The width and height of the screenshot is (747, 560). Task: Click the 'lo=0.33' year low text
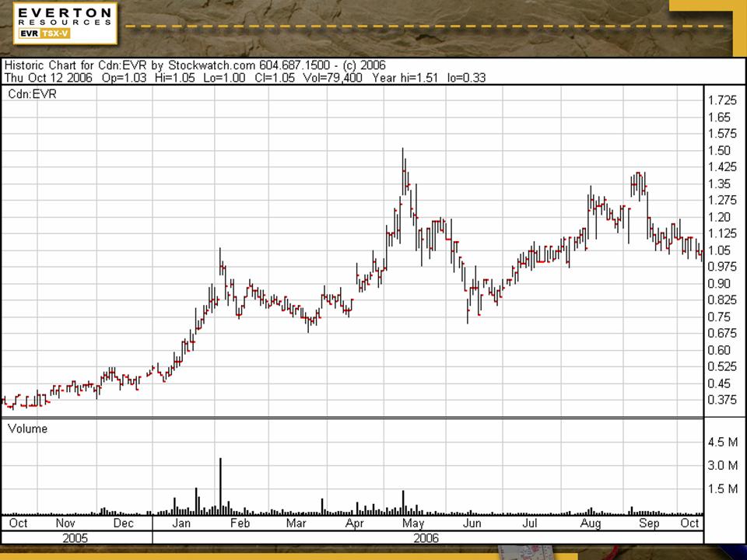(x=466, y=78)
